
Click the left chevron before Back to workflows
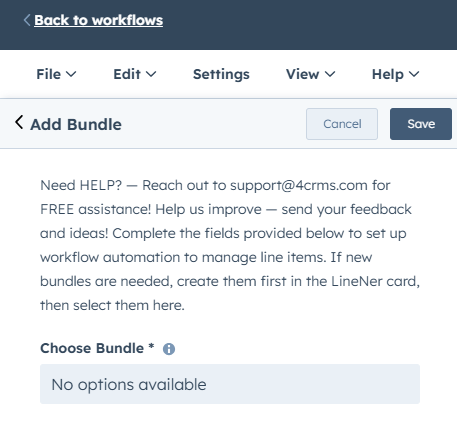27,20
